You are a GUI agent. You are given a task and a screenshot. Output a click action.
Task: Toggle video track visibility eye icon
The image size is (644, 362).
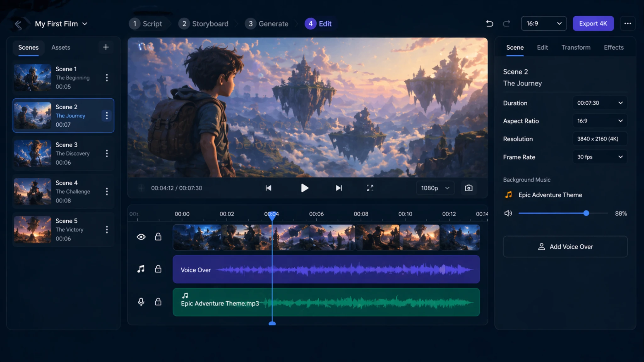tap(141, 237)
